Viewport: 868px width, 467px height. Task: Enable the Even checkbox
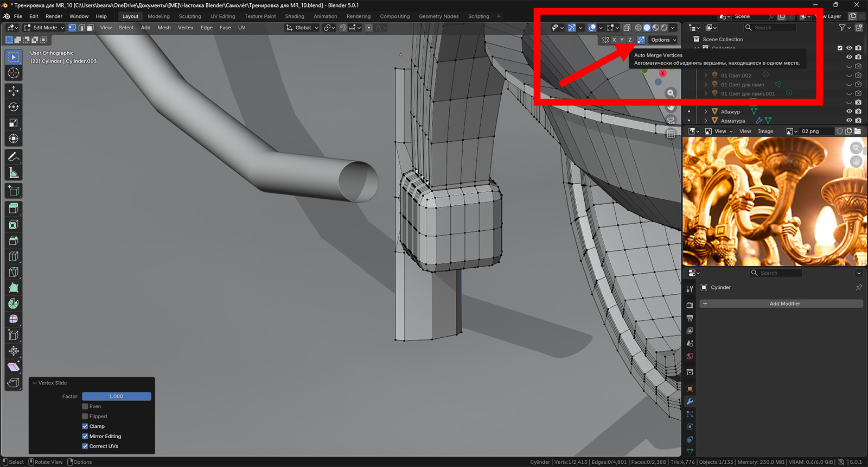(85, 406)
